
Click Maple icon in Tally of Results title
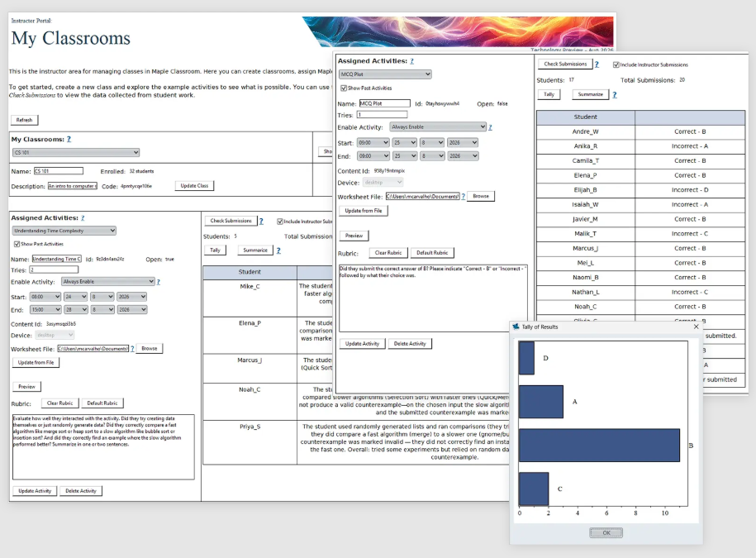point(516,327)
